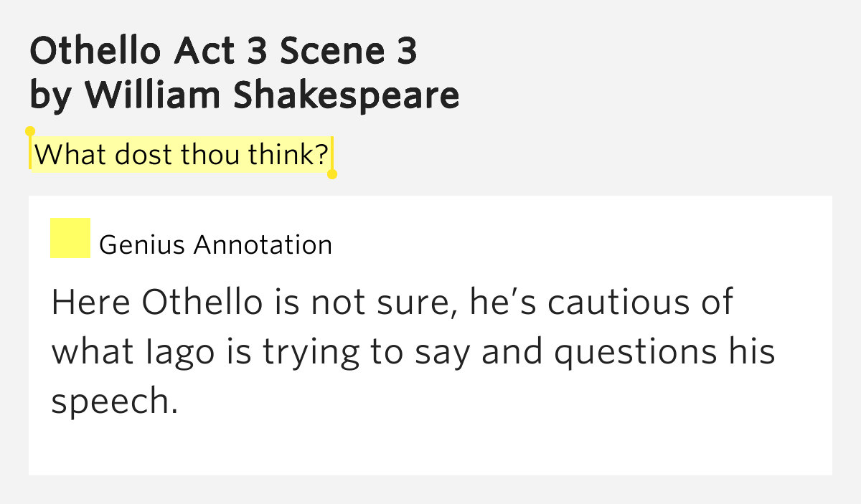Select the top-left highlight start handle dot
The height and width of the screenshot is (504, 861).
(30, 131)
